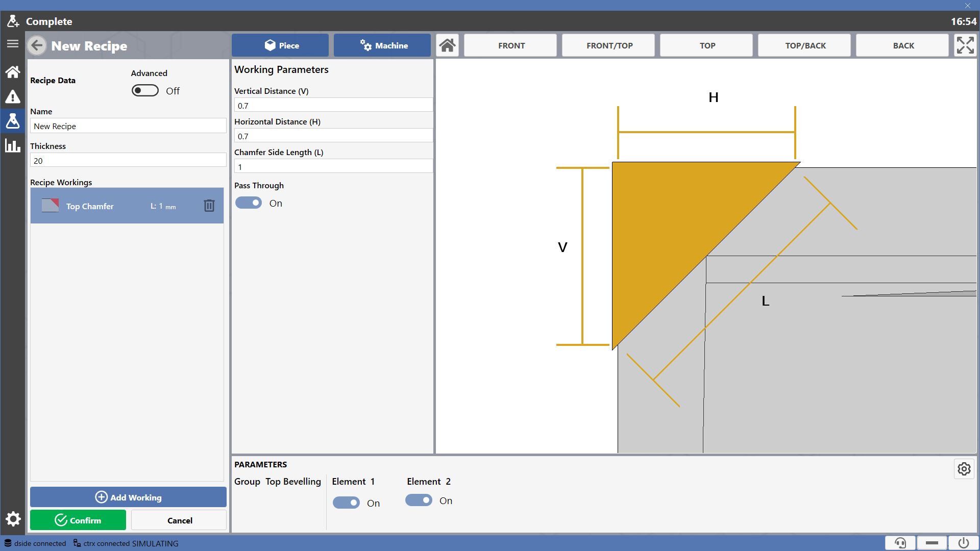Click the user flask icon beside Complete
Image resolution: width=980 pixels, height=551 pixels.
pyautogui.click(x=13, y=21)
